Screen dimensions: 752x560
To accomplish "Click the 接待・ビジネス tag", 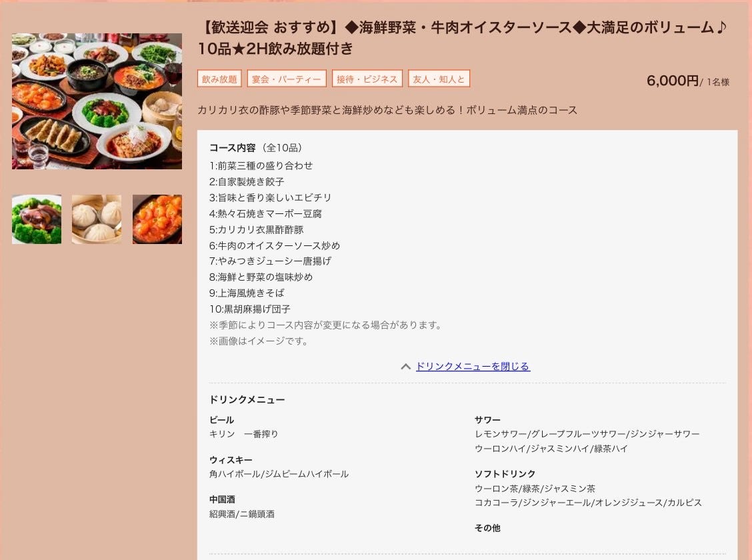I will click(x=367, y=79).
